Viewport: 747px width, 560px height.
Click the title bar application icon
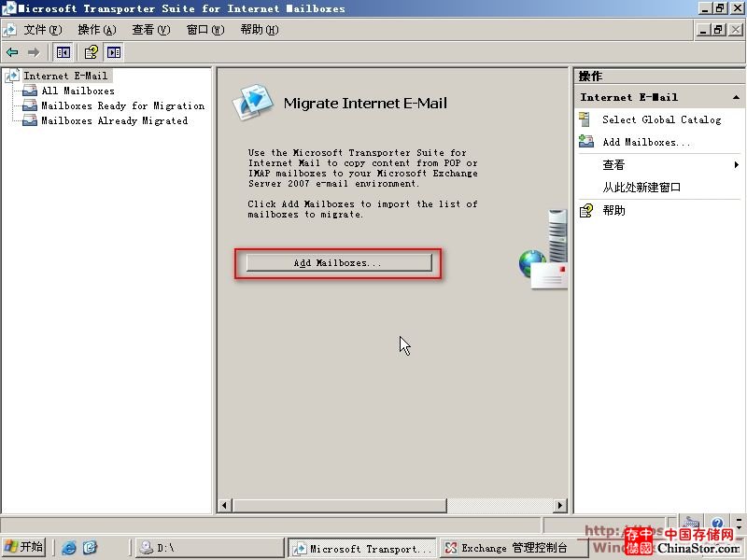click(x=9, y=8)
